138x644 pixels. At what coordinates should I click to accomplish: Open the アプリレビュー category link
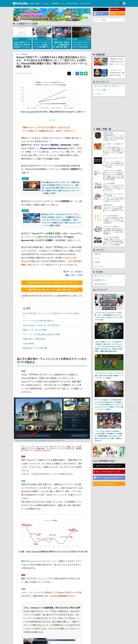pyautogui.click(x=99, y=266)
